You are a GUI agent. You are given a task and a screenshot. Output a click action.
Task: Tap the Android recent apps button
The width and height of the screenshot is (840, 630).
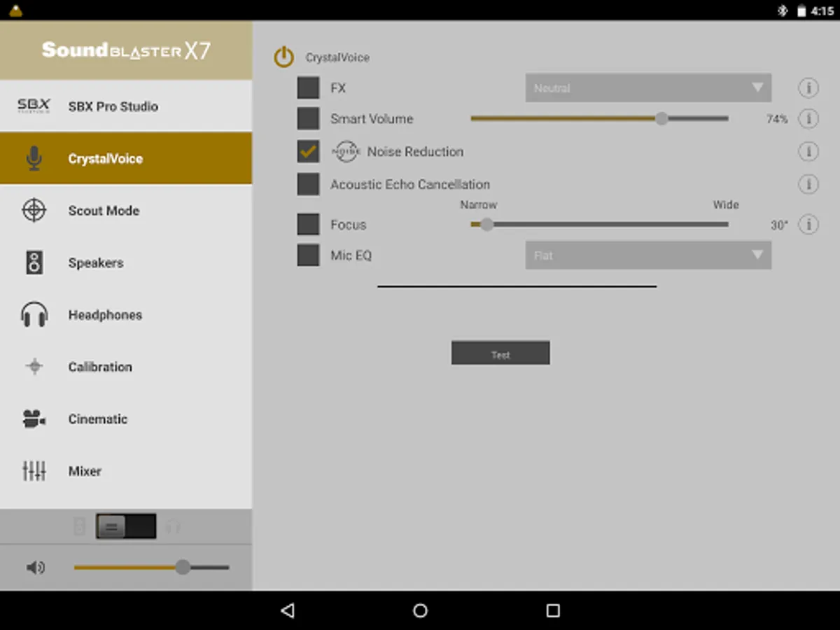pyautogui.click(x=553, y=610)
